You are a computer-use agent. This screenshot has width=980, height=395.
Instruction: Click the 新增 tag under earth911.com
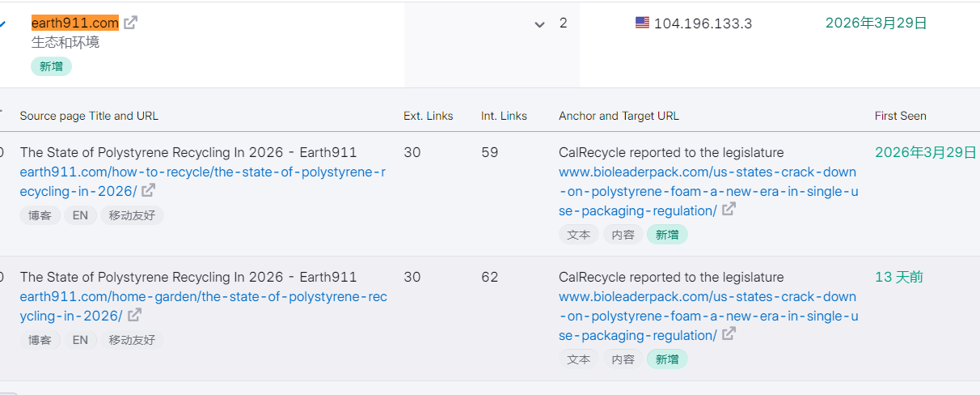(x=51, y=66)
